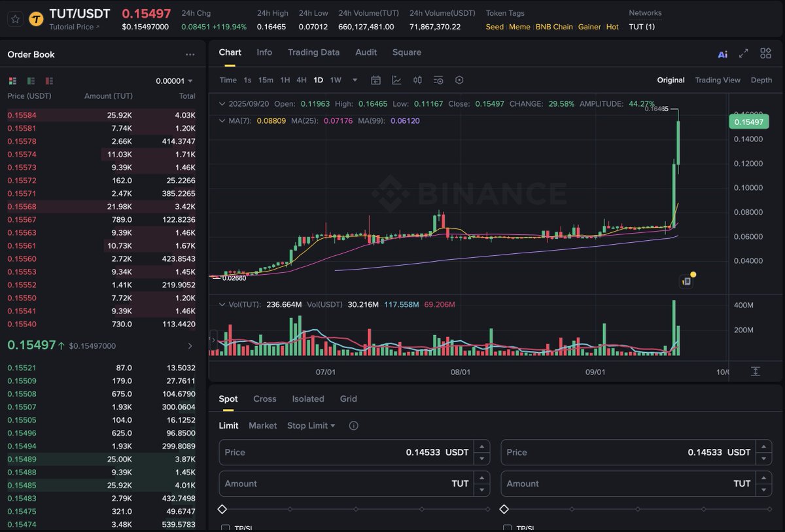Expand the current price 0.15497 arrow in order book

pyautogui.click(x=190, y=346)
